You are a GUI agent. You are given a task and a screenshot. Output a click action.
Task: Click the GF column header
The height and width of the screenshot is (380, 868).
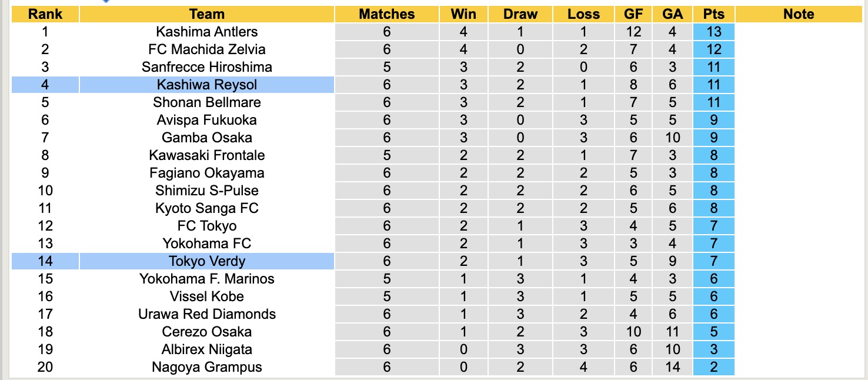(634, 14)
